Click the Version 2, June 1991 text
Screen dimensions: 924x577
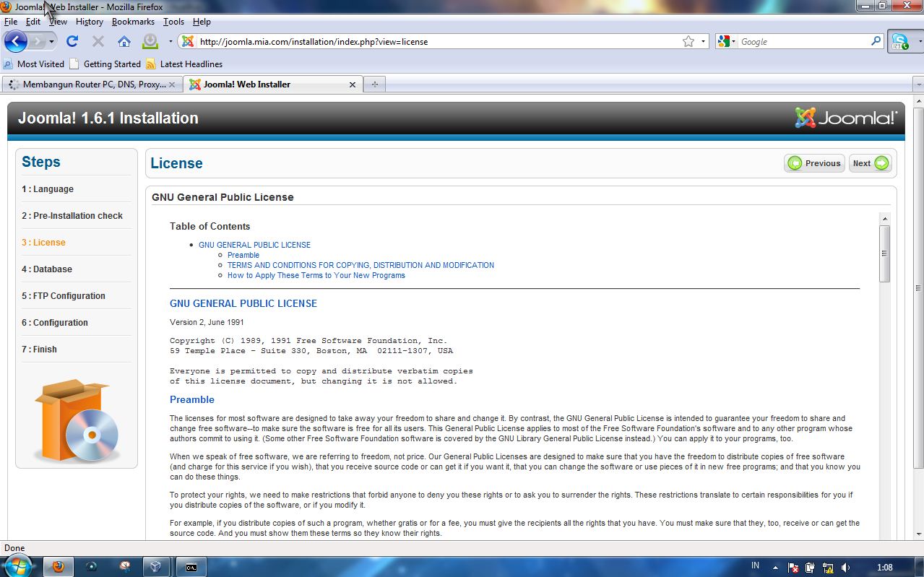pyautogui.click(x=207, y=322)
